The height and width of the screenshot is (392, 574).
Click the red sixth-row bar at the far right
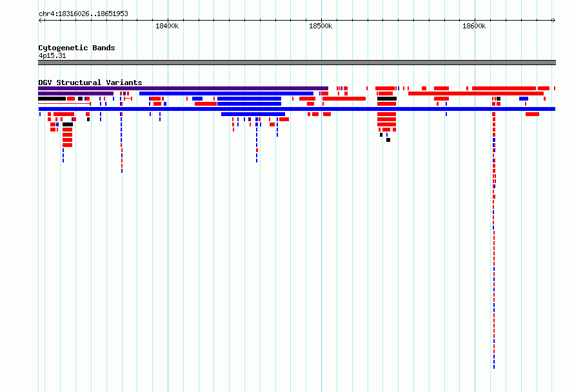532,114
